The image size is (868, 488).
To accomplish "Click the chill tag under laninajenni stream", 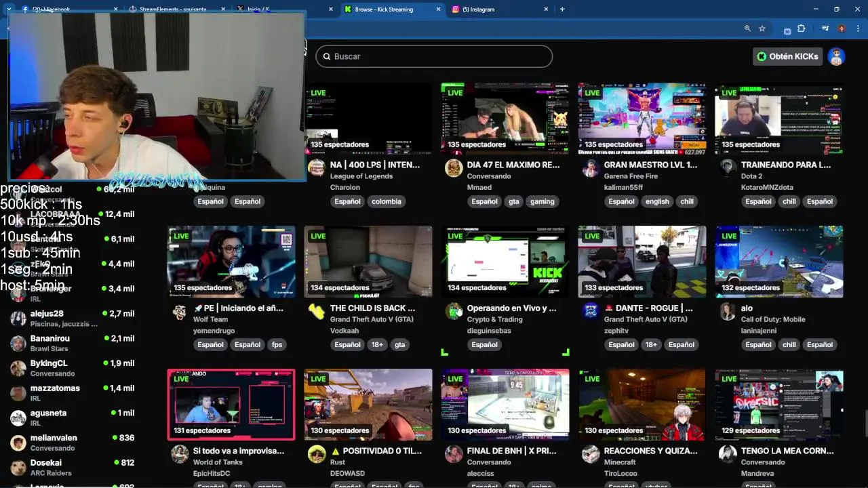I will click(789, 344).
